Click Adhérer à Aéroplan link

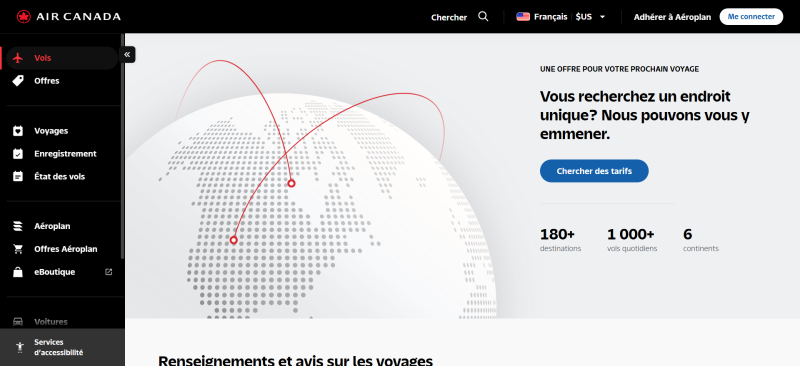point(672,17)
